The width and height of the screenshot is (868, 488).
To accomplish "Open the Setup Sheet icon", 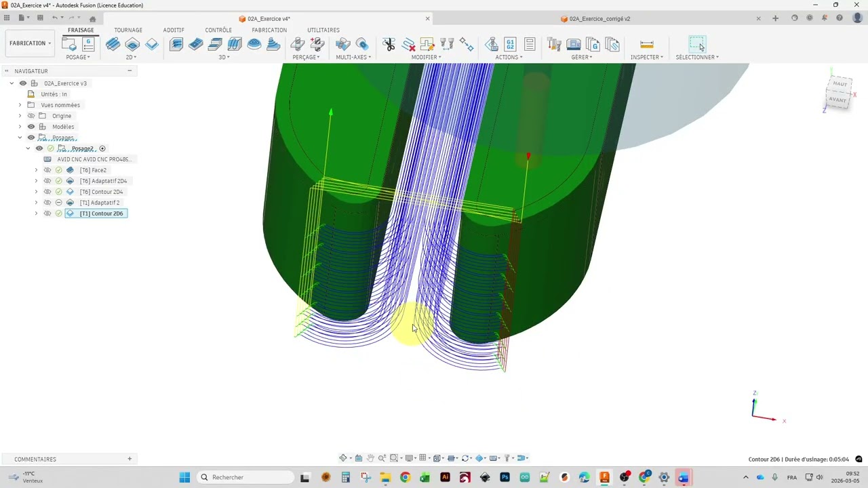I will [x=530, y=44].
